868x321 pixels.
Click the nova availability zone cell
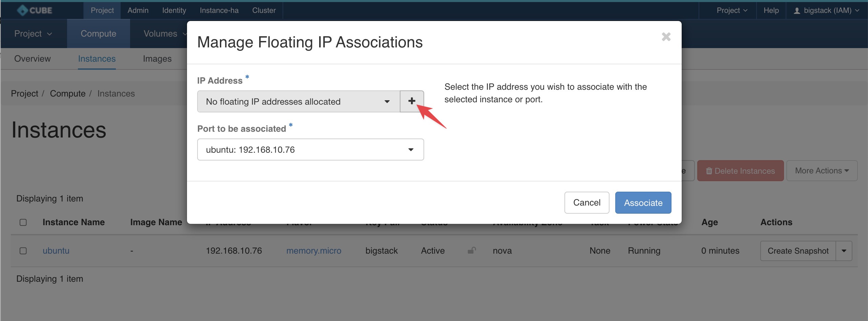point(502,251)
